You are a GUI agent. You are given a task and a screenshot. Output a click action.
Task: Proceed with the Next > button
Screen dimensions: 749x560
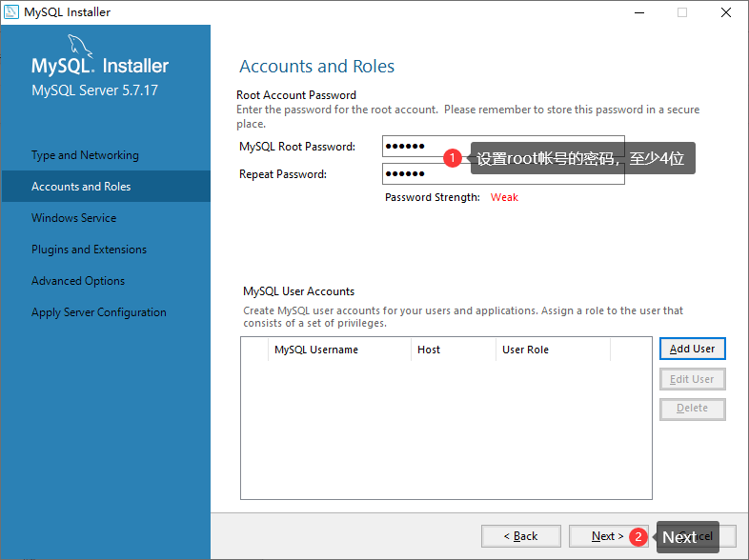[x=608, y=536]
